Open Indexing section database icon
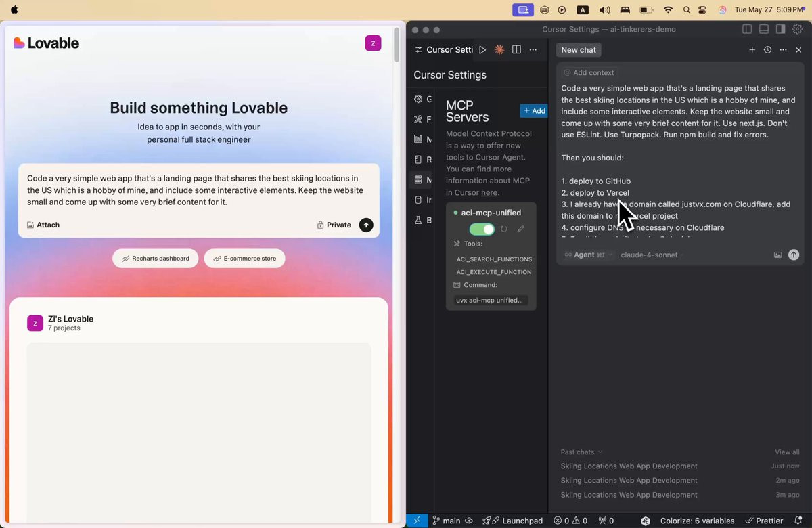The image size is (812, 528). click(x=419, y=200)
